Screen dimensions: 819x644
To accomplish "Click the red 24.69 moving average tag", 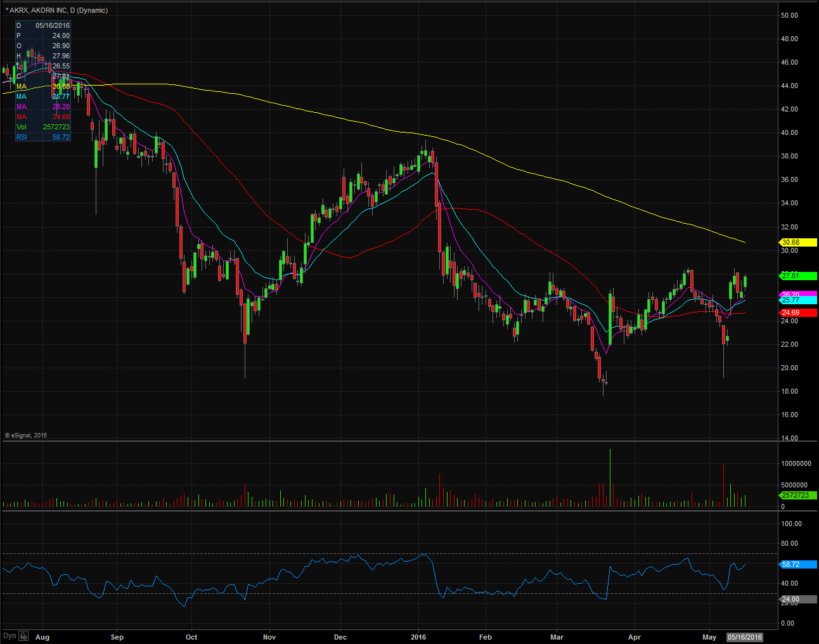I will pos(798,312).
